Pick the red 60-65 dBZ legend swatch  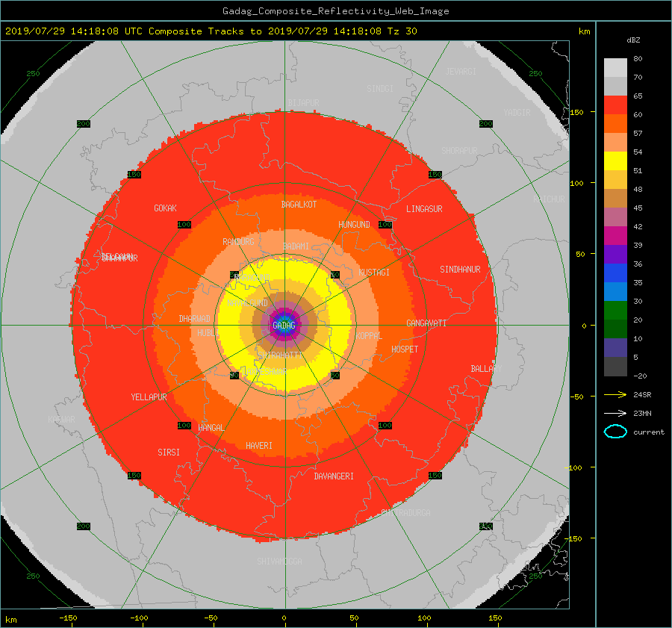click(x=615, y=105)
